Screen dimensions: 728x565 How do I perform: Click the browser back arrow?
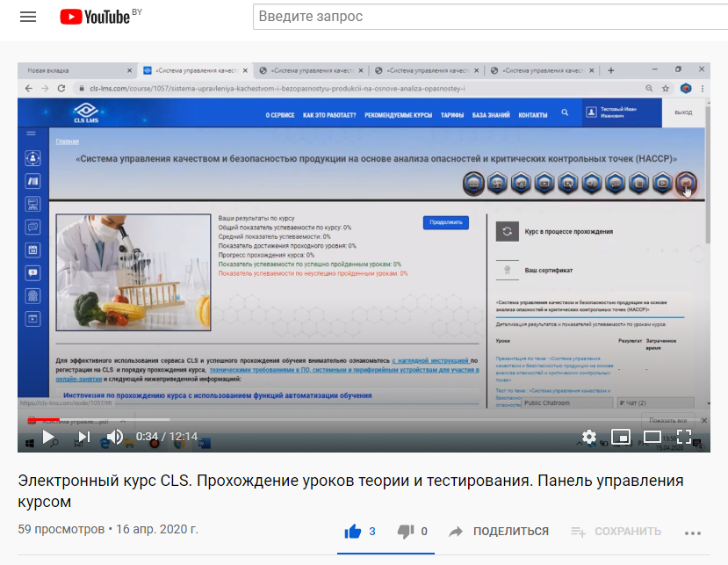(29, 88)
